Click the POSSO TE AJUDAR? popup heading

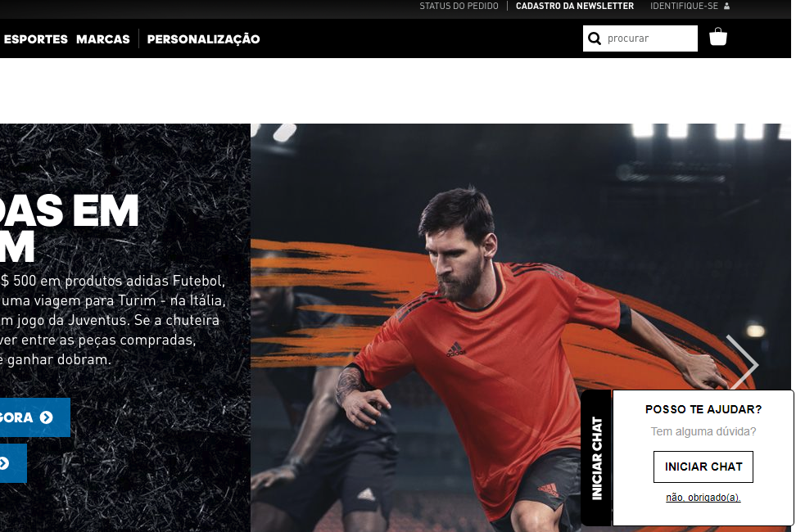tap(703, 409)
